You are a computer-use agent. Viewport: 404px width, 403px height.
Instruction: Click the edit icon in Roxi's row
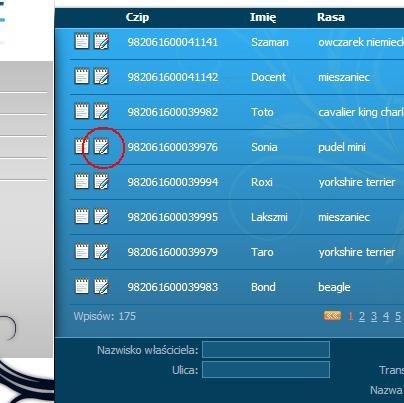(x=101, y=182)
